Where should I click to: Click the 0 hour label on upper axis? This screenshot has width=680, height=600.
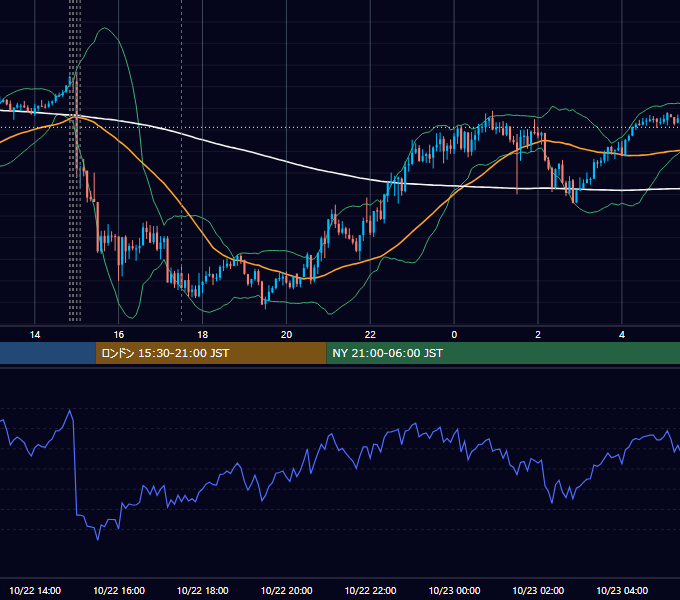454,335
